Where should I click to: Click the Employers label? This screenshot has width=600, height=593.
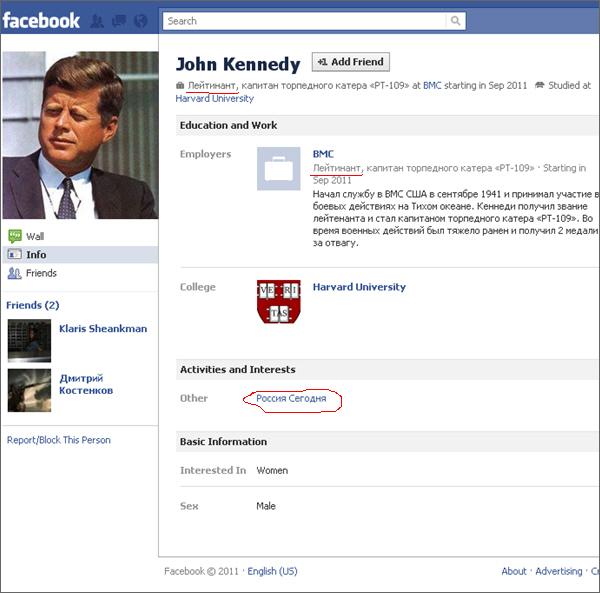(x=205, y=154)
